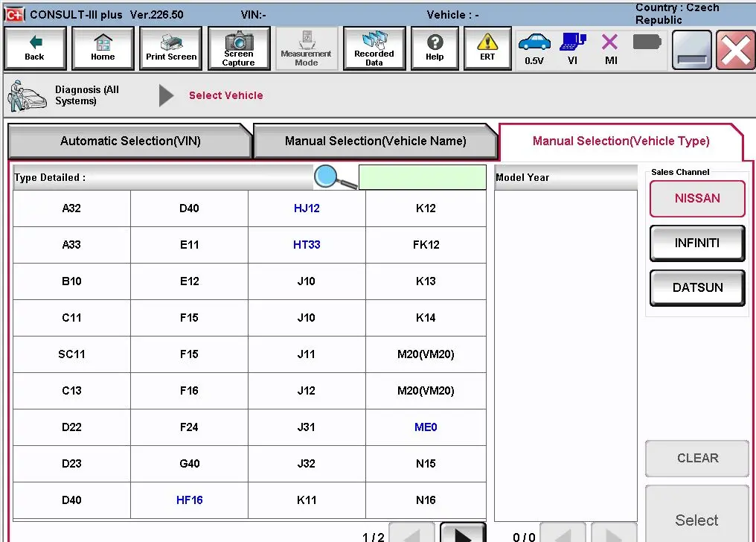Click the 0.5V car voltage icon
Viewport: 756px width, 542px height.
pos(534,48)
